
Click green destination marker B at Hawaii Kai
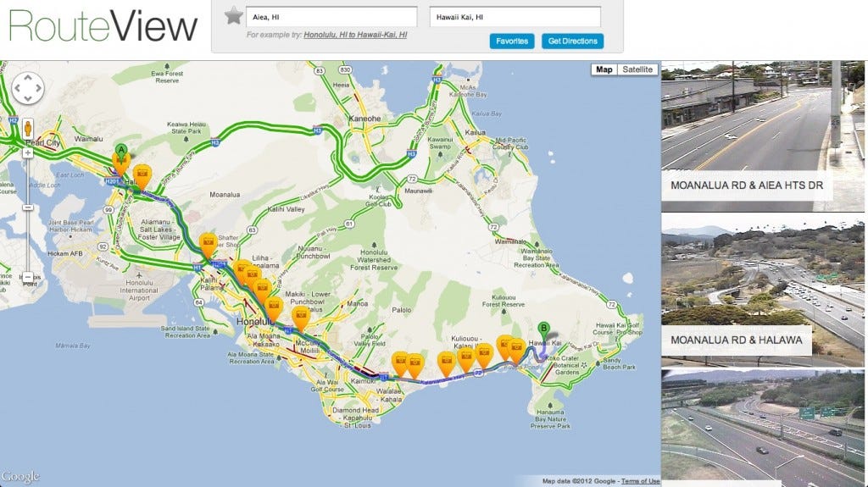point(544,330)
